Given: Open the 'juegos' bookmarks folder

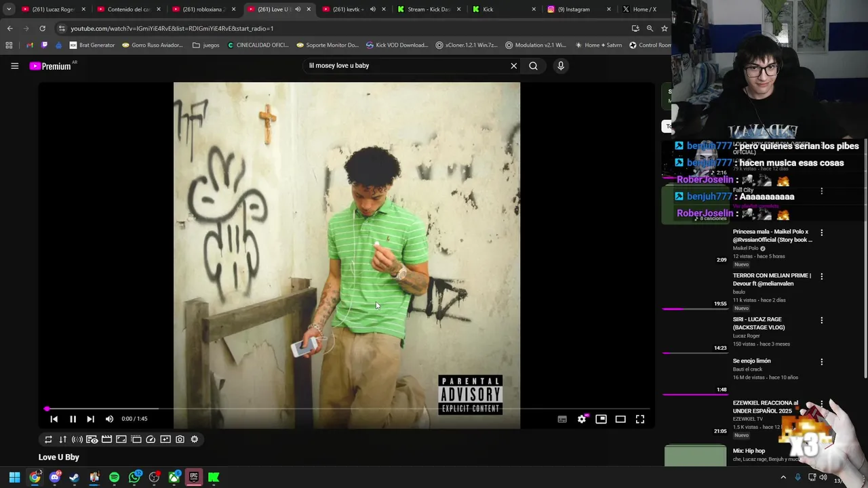Looking at the screenshot, I should (x=206, y=45).
